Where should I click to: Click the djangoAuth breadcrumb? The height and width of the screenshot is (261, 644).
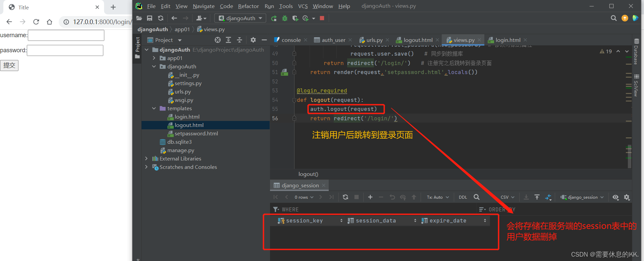(x=153, y=29)
